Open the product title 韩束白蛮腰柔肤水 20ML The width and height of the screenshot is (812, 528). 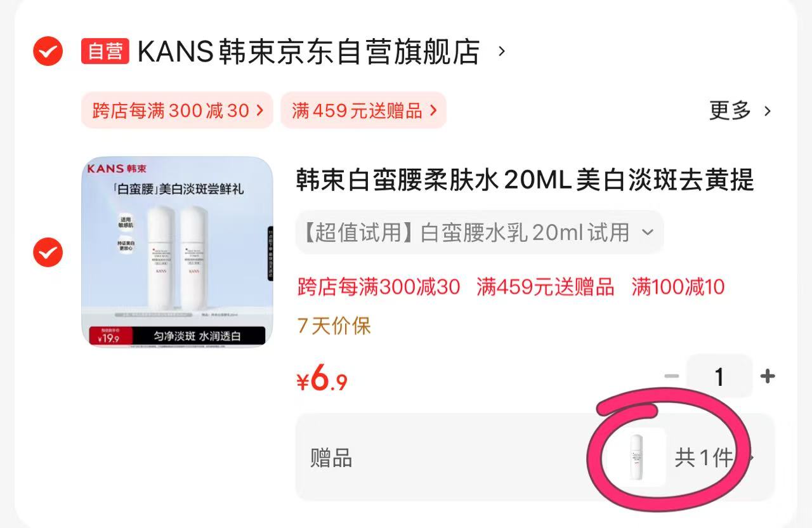click(525, 180)
